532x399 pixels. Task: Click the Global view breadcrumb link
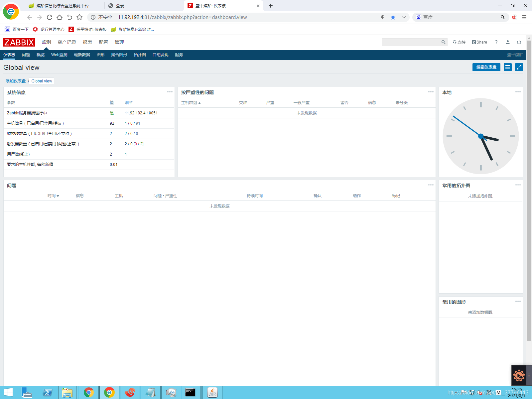coord(42,81)
